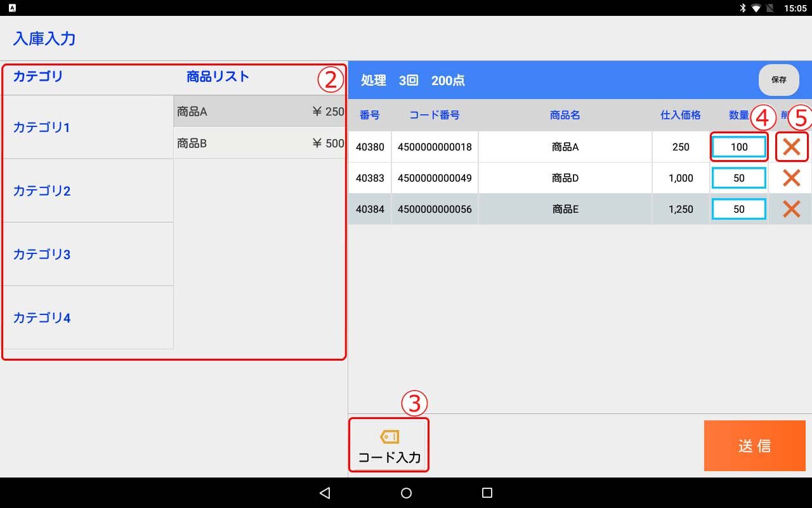Click 処理 3回 200点 summary text

[x=413, y=80]
